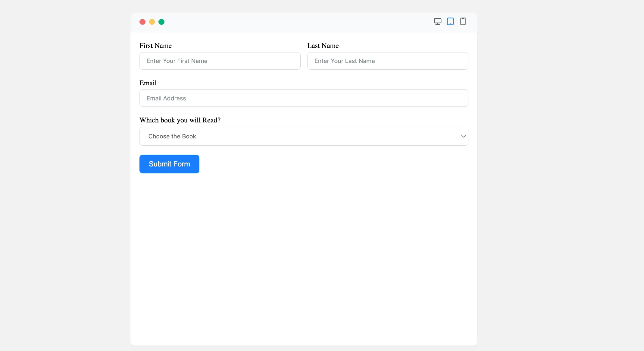Image resolution: width=644 pixels, height=351 pixels.
Task: Open the Choose the Book dropdown
Action: (304, 136)
